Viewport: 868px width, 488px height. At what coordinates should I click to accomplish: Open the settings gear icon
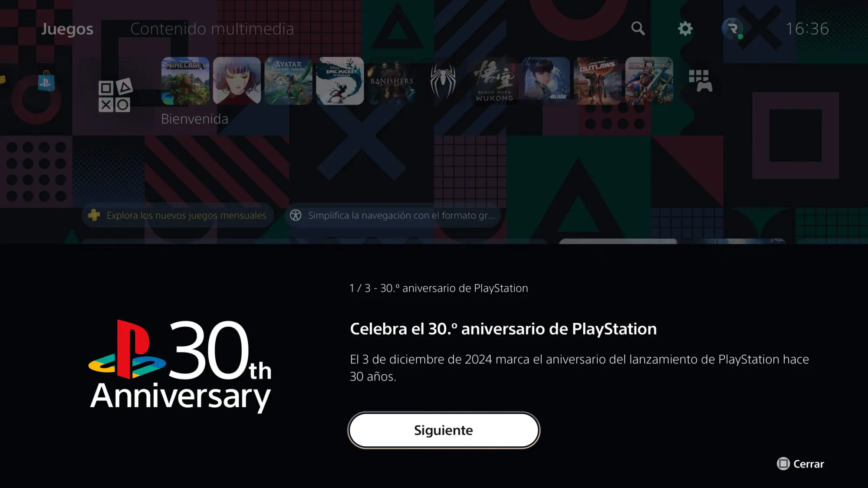[685, 29]
